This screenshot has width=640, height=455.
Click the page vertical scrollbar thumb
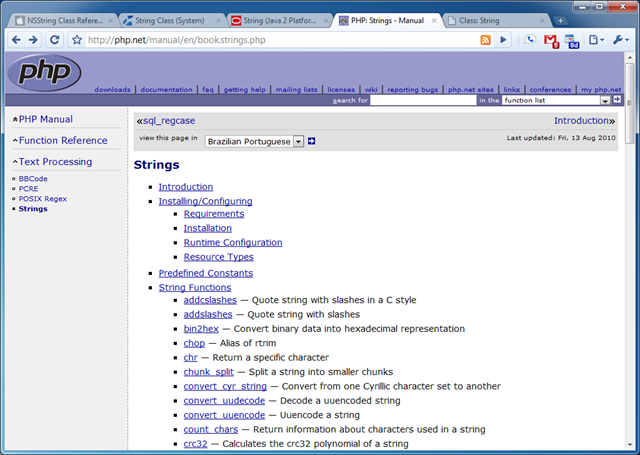tap(629, 102)
